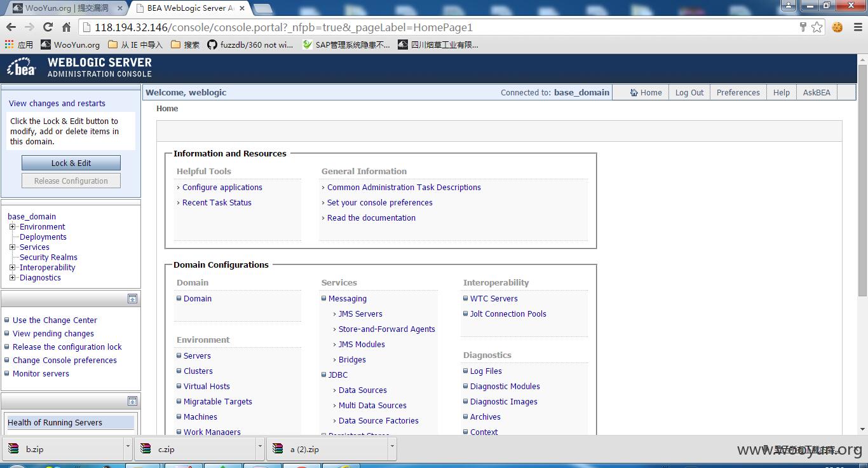Open the a (2).zip download item
This screenshot has height=468, width=868.
(x=328, y=449)
